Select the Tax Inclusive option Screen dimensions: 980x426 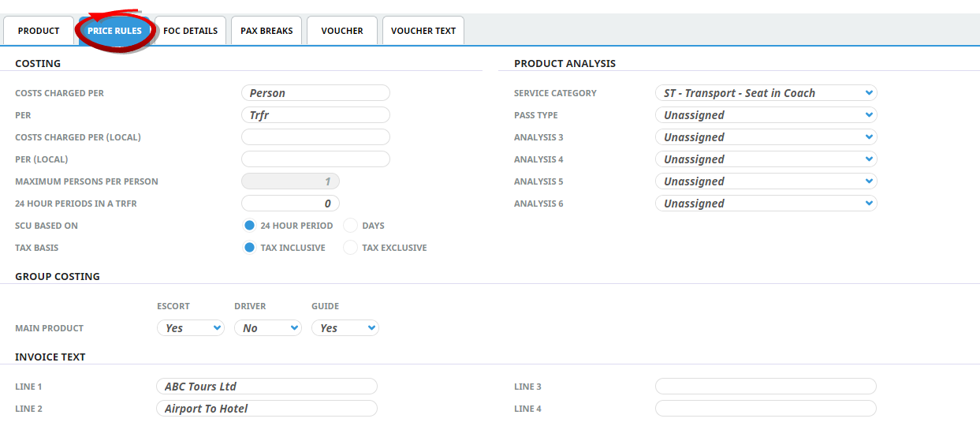[250, 248]
